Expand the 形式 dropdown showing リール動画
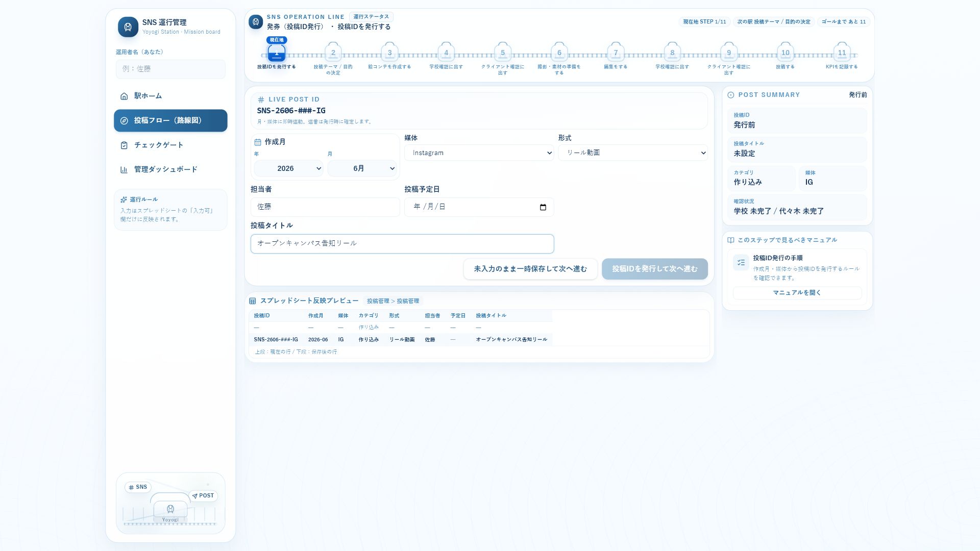The width and height of the screenshot is (980, 551). 633,153
